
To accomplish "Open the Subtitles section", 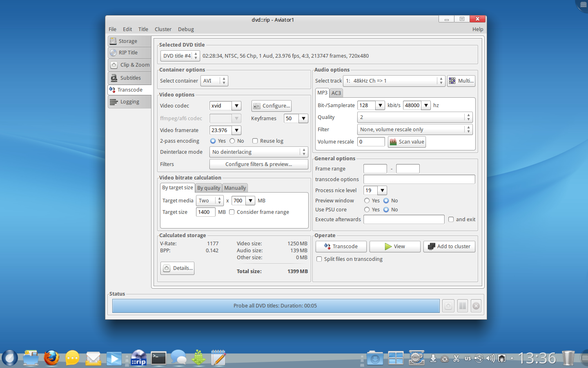I will tap(130, 78).
